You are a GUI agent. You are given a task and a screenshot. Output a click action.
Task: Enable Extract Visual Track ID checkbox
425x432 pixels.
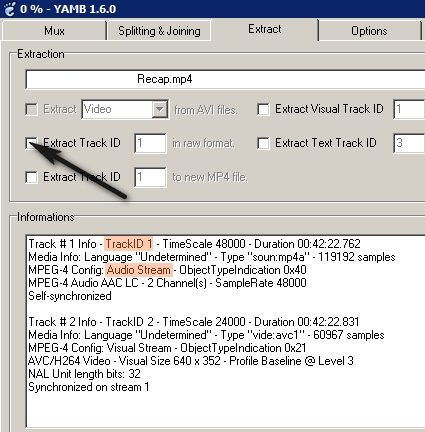(x=263, y=109)
